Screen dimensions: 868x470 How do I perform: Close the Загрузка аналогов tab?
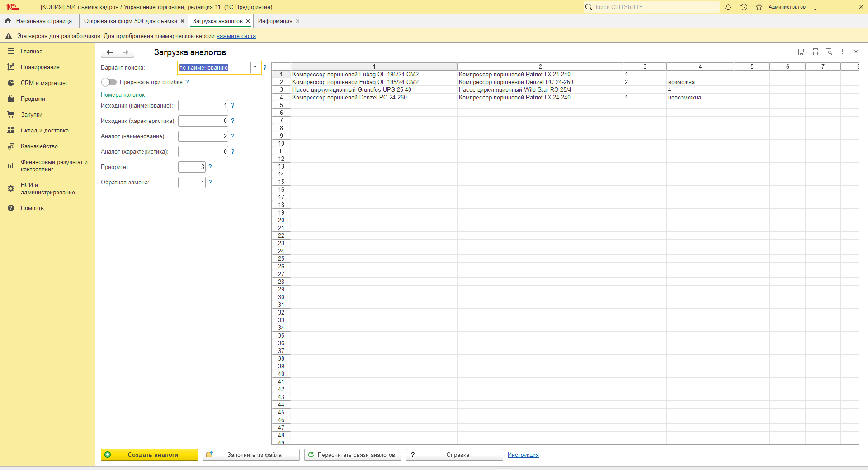tap(248, 21)
